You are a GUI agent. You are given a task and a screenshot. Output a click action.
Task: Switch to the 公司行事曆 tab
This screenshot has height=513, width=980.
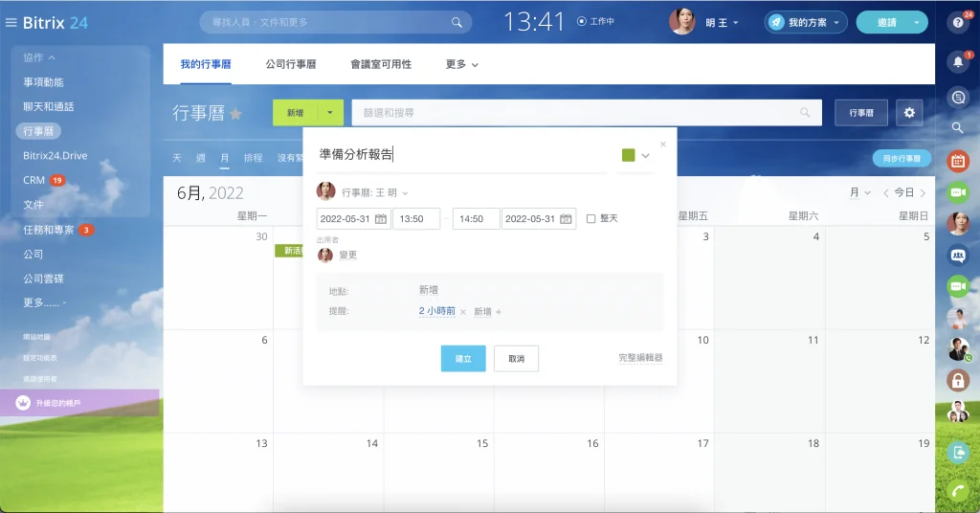coord(291,64)
